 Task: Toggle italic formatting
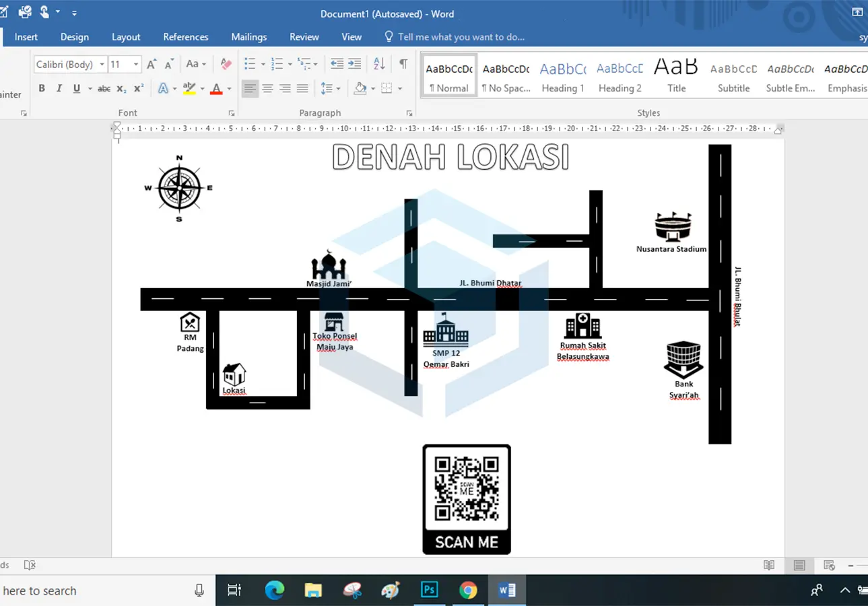pos(59,88)
